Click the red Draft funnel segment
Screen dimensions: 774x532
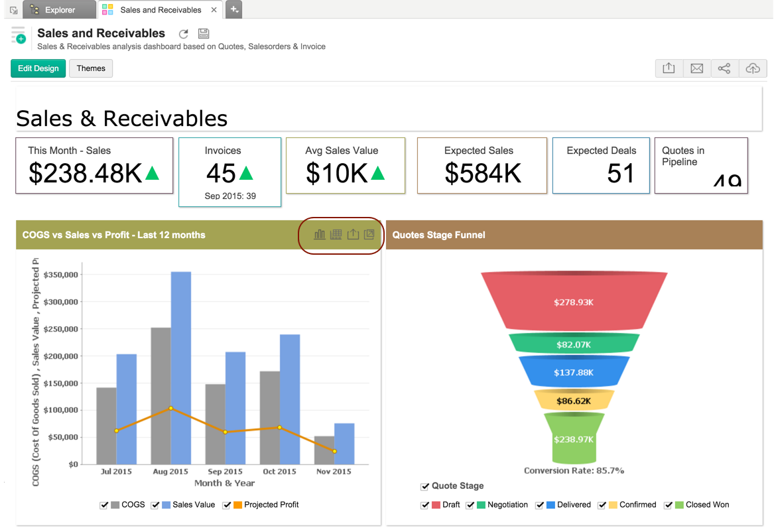click(x=574, y=302)
